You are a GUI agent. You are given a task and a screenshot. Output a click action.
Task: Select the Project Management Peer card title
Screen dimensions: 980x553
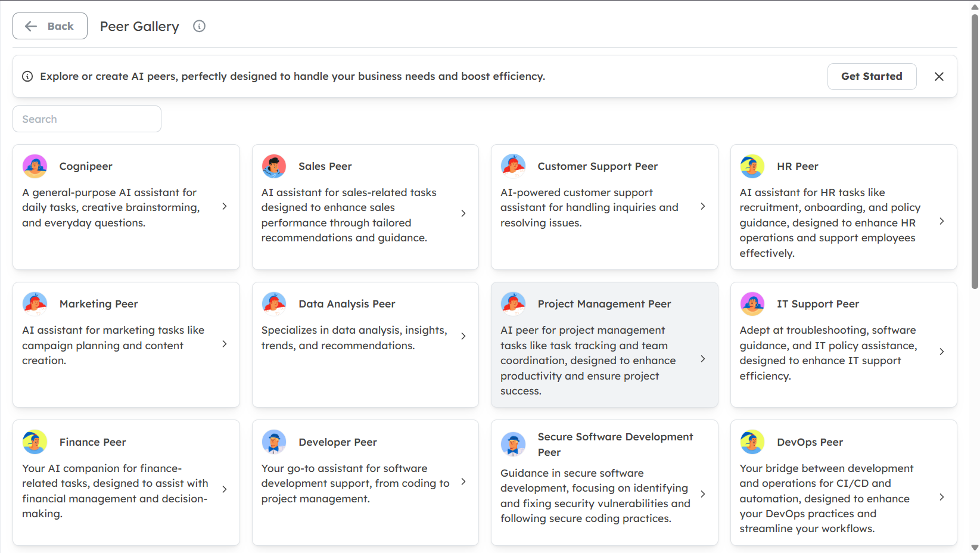[604, 304]
